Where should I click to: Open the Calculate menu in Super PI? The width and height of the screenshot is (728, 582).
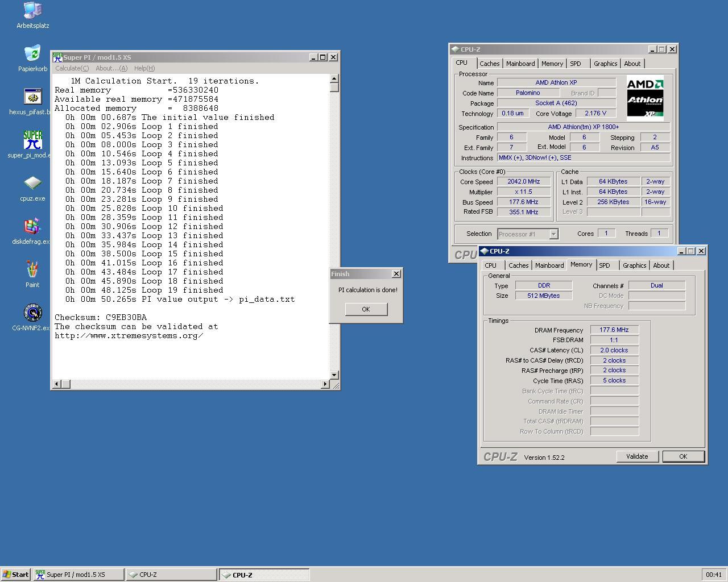pos(72,68)
